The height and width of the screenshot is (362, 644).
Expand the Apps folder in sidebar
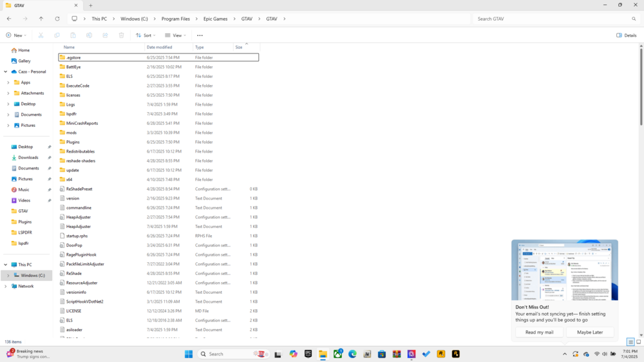tap(8, 82)
